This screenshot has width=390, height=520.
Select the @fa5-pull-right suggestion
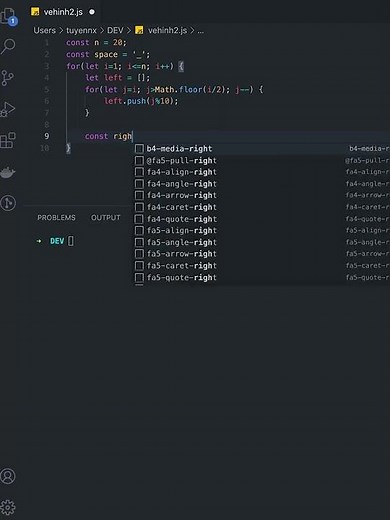[262, 161]
